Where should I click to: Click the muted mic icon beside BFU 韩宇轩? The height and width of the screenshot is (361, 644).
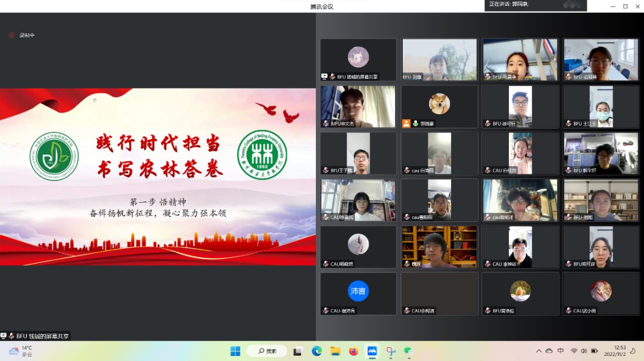[x=568, y=170]
